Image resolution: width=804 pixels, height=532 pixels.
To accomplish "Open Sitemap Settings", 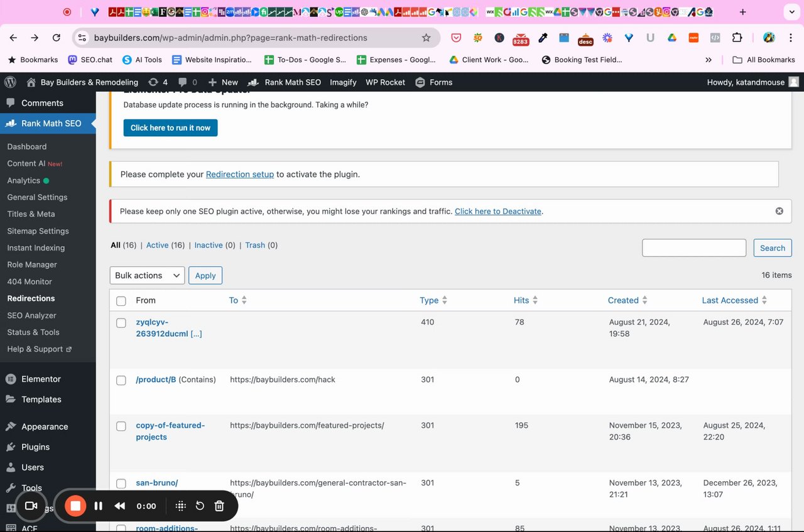I will pyautogui.click(x=38, y=231).
